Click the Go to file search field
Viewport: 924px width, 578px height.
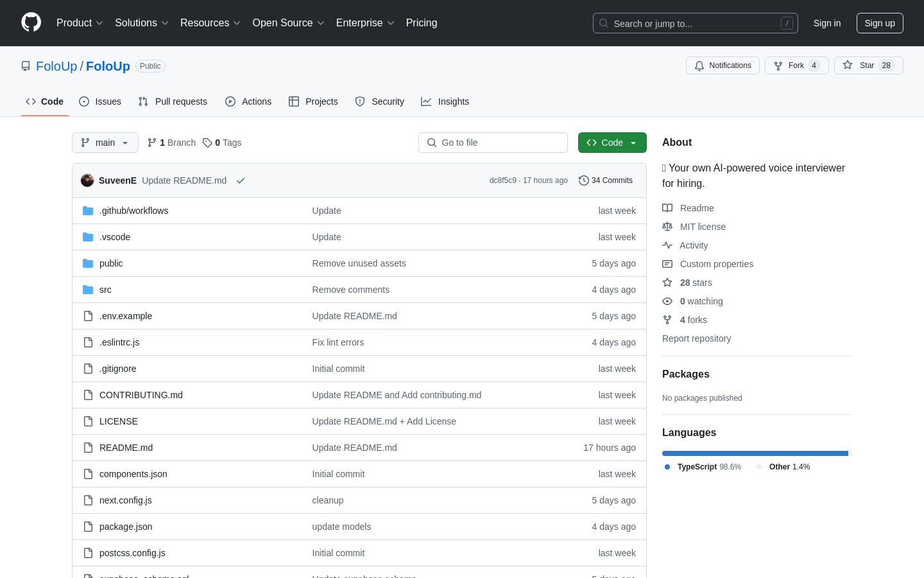[493, 143]
